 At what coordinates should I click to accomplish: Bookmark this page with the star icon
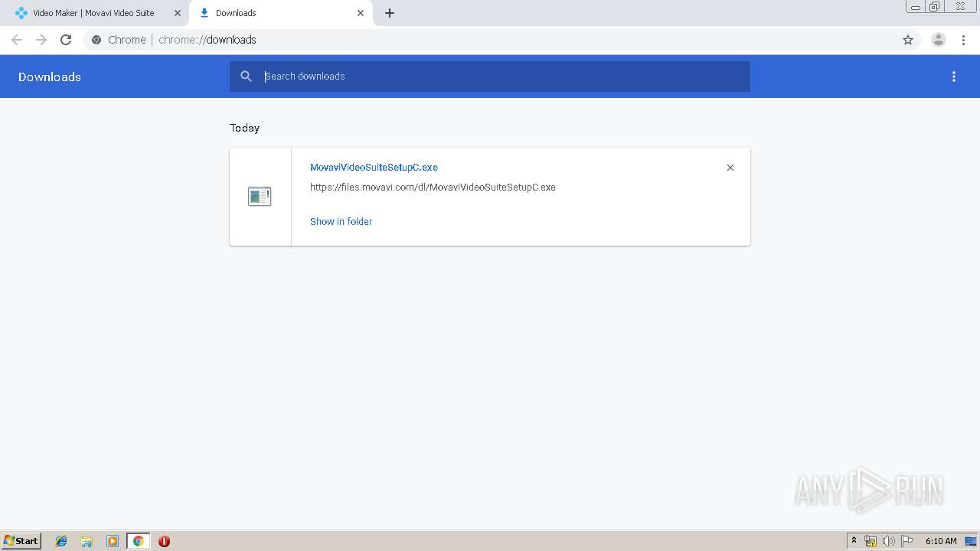[908, 40]
